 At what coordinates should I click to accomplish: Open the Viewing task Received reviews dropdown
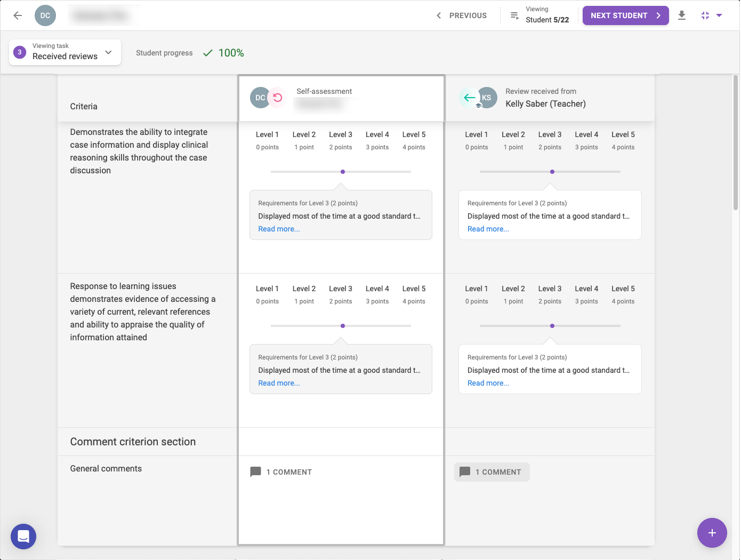[65, 52]
